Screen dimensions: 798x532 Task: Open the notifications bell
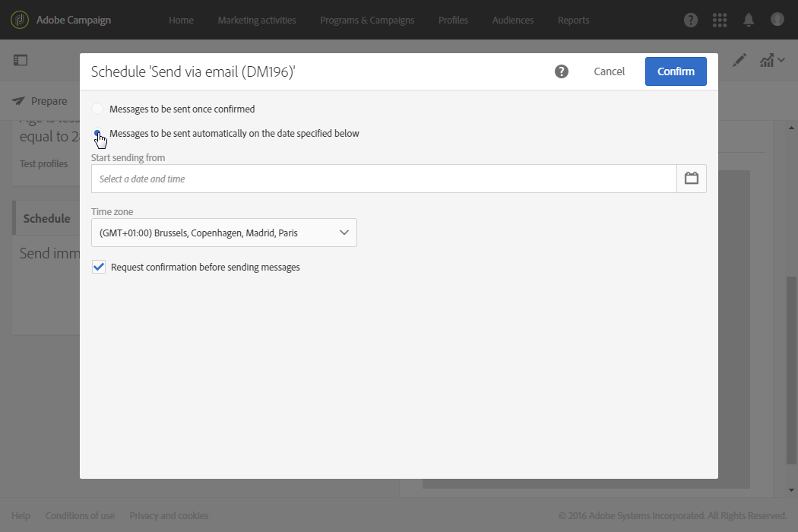749,21
